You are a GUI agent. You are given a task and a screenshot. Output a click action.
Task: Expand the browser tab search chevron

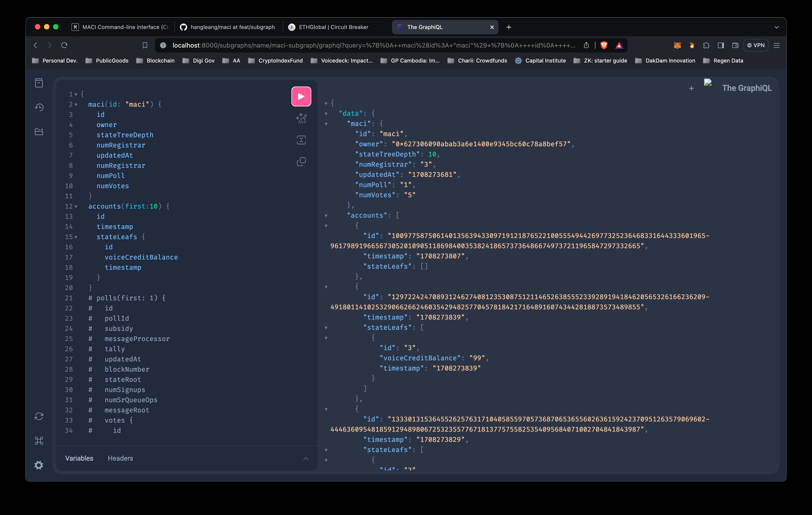[x=777, y=27]
